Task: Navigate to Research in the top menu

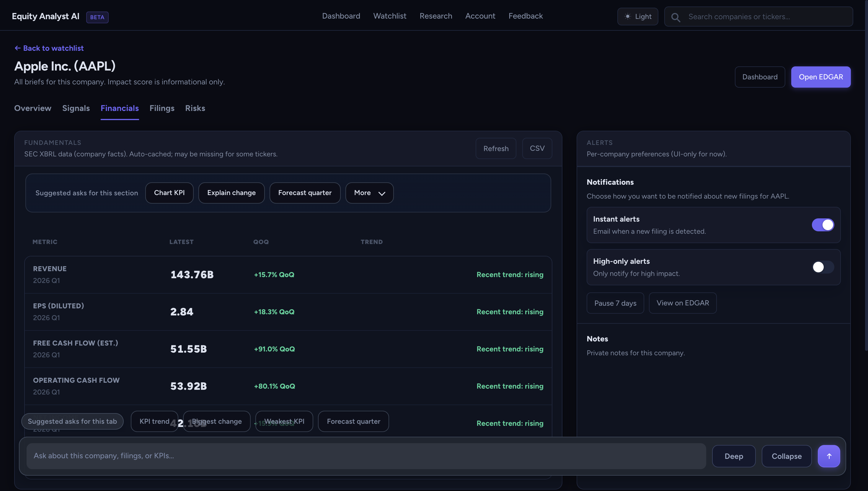Action: tap(435, 16)
